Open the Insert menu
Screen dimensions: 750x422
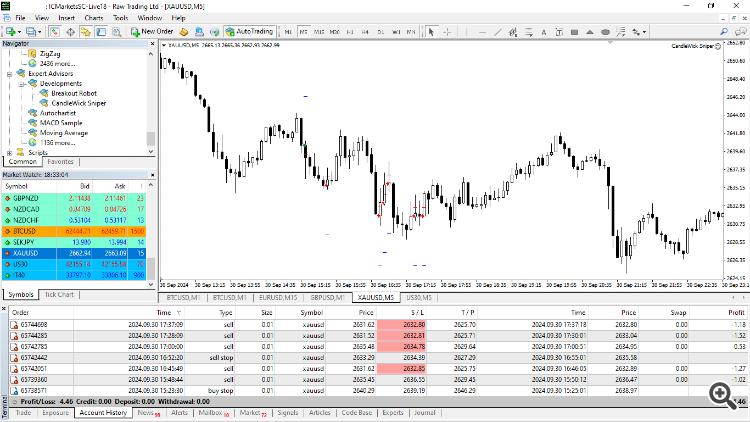pyautogui.click(x=66, y=18)
